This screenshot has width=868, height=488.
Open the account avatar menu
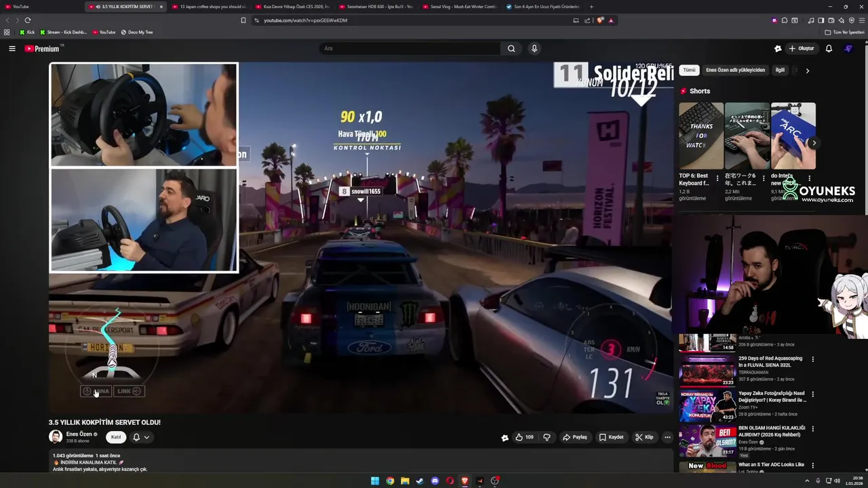point(848,48)
